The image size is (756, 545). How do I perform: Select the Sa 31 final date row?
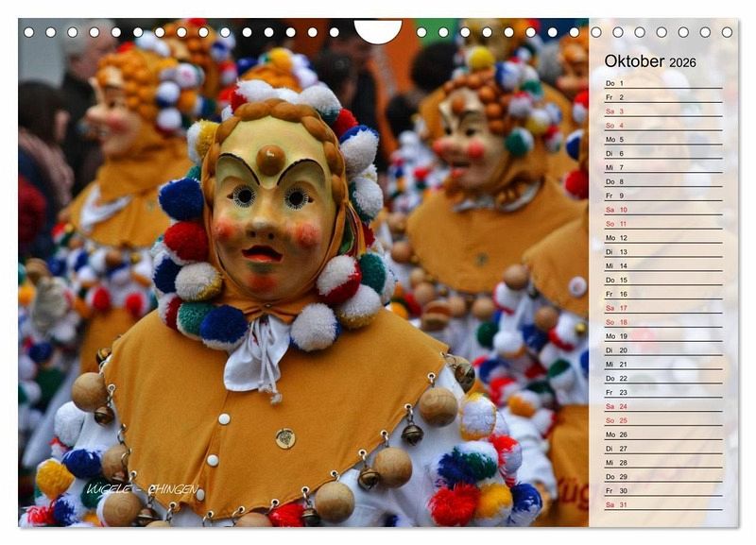(x=661, y=504)
